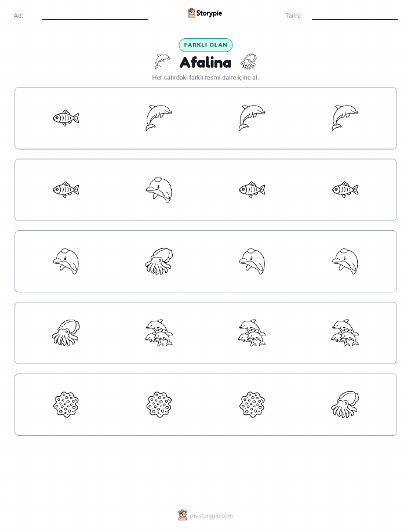Click the Ad name input line
This screenshot has width=411, height=532.
94,16
